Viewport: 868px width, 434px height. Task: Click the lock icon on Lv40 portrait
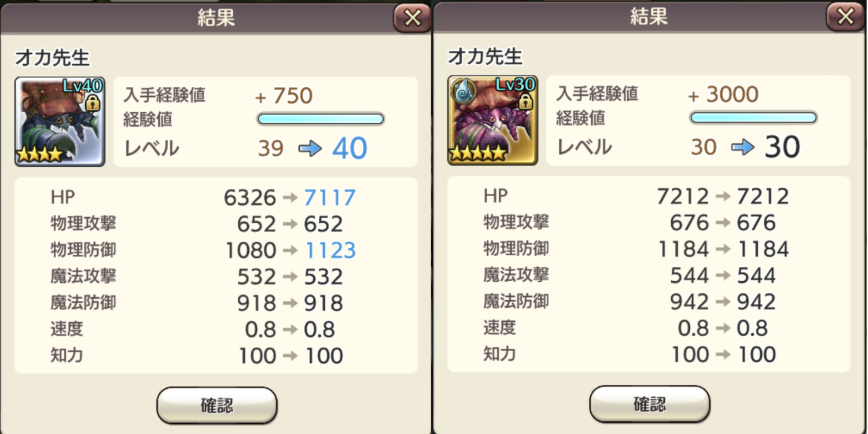pos(93,102)
